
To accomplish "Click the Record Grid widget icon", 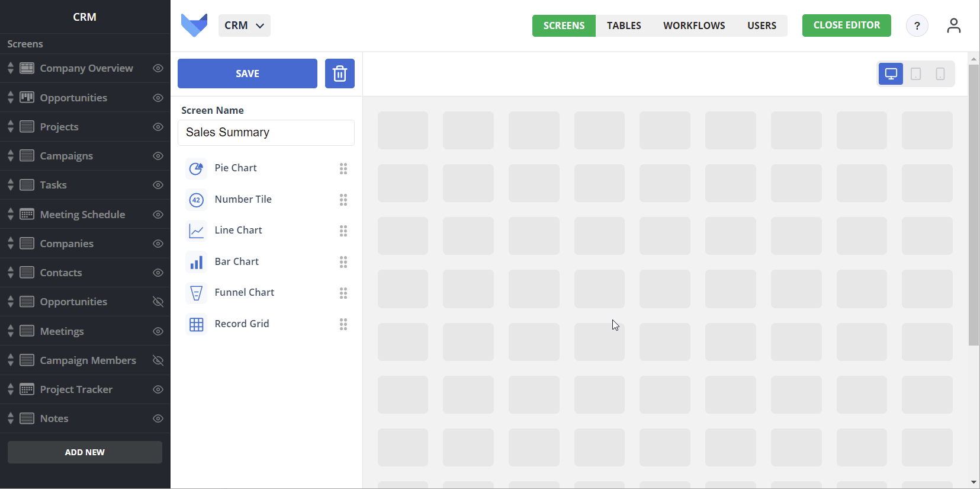I will [x=196, y=324].
